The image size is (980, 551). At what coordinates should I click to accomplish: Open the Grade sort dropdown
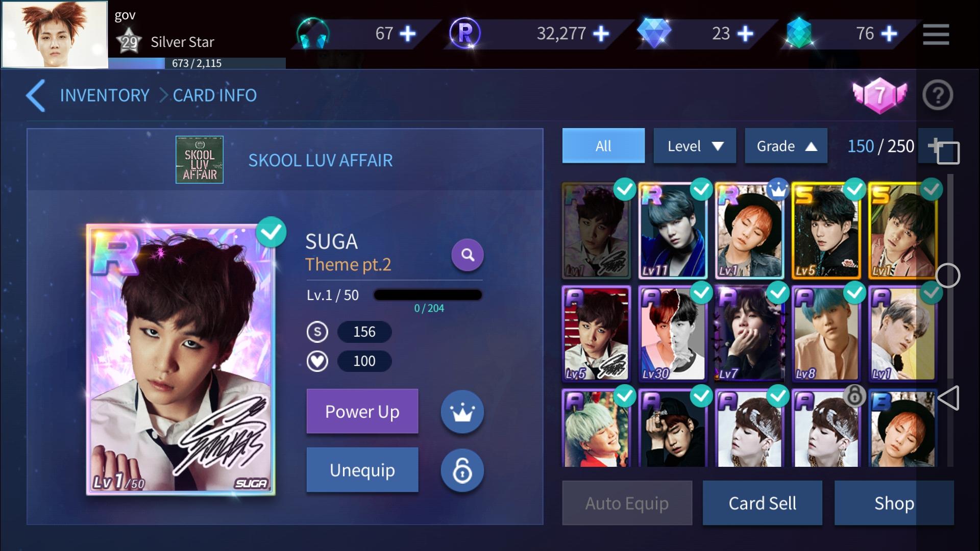[786, 146]
